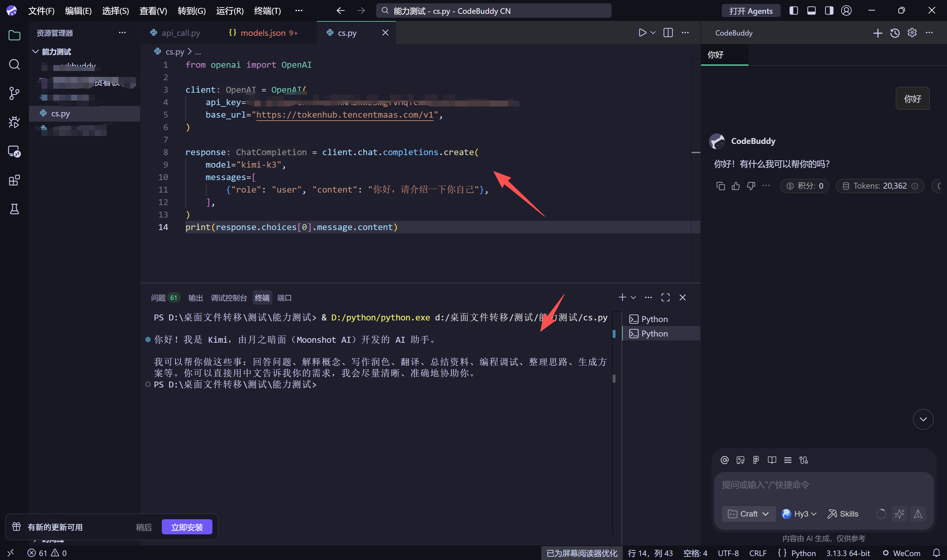Go back in navigation history

coord(340,11)
